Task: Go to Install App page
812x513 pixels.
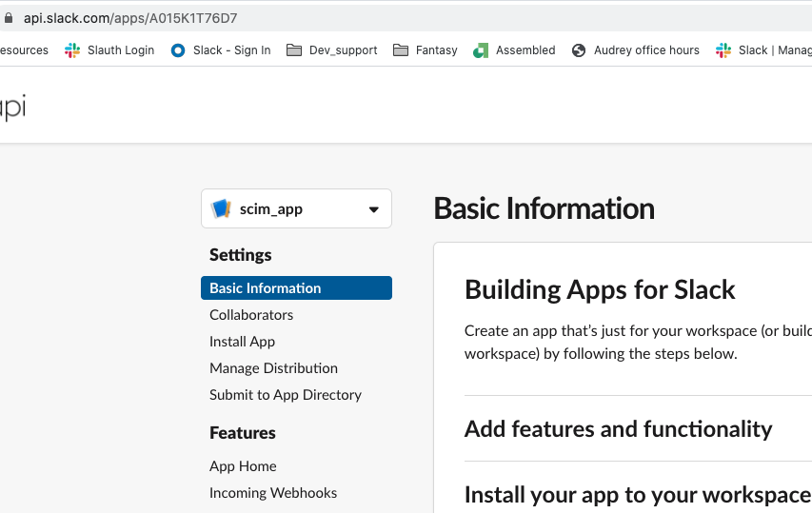Action: pyautogui.click(x=242, y=342)
